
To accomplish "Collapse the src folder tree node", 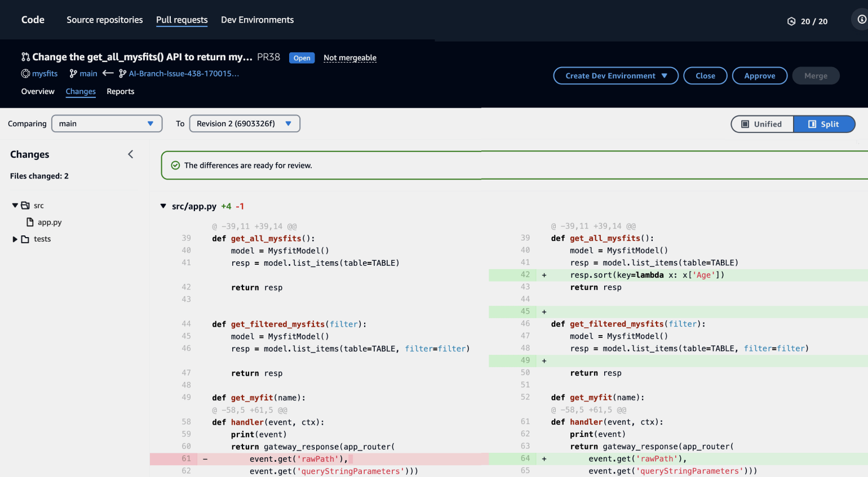I will point(15,206).
